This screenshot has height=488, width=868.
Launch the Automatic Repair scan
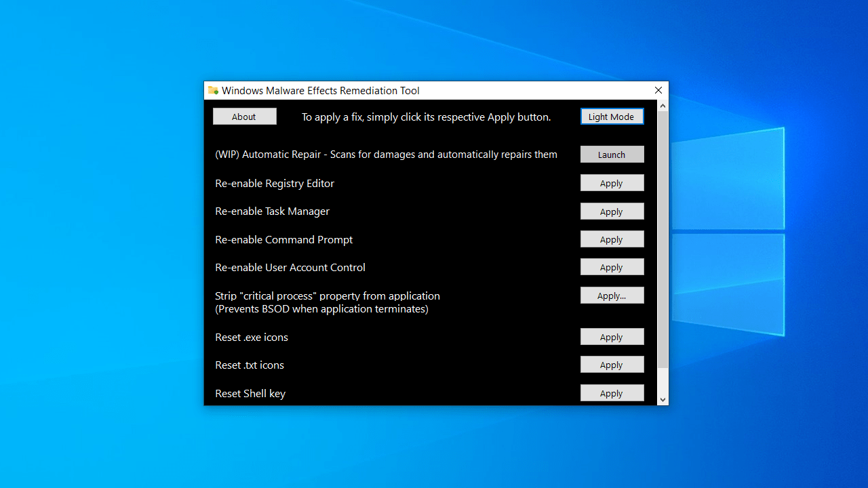click(x=612, y=155)
